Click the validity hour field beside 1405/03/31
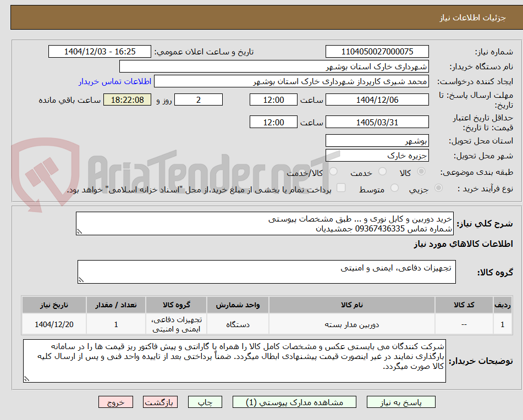This screenshot has height=420, width=523. tap(273, 123)
